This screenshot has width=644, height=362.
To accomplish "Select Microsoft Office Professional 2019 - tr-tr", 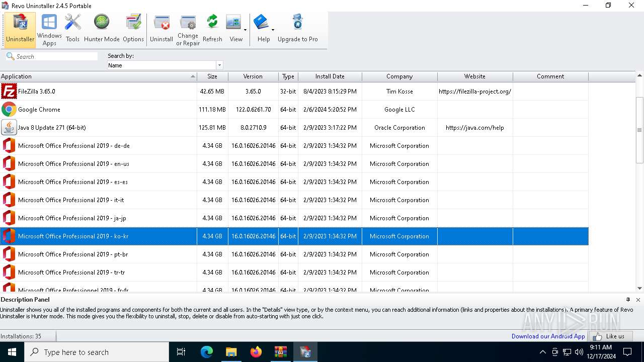I will point(294,273).
